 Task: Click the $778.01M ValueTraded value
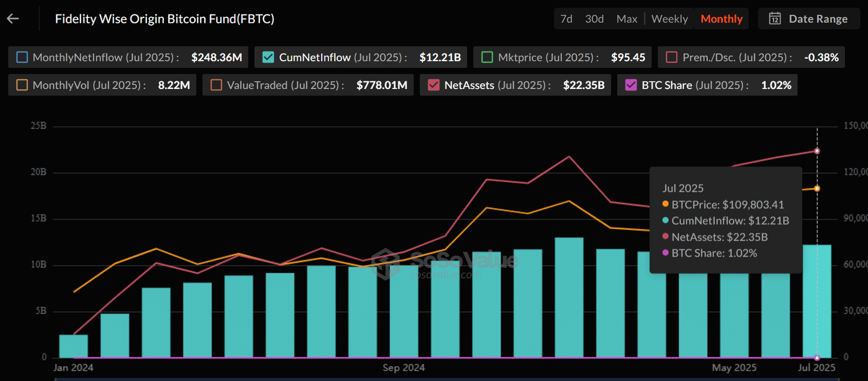coord(382,85)
